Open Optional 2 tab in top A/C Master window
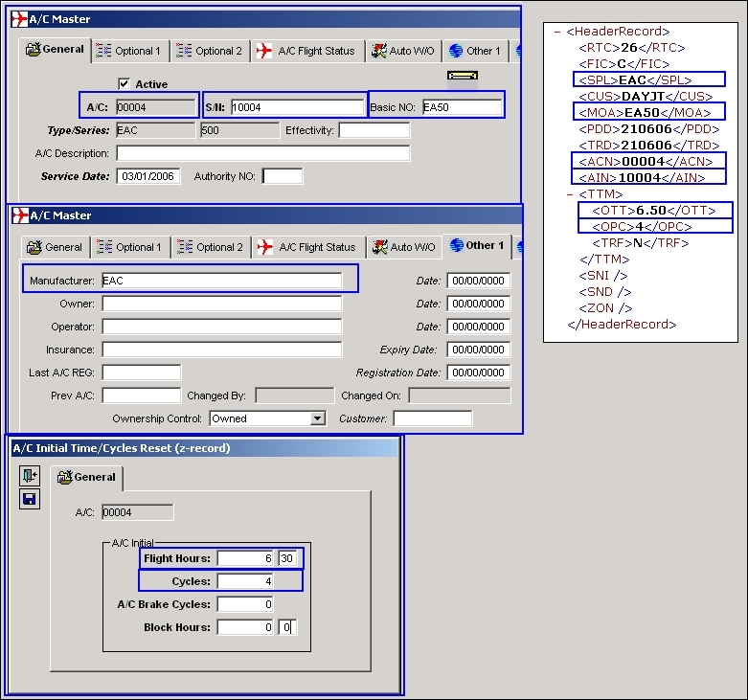 coord(210,51)
